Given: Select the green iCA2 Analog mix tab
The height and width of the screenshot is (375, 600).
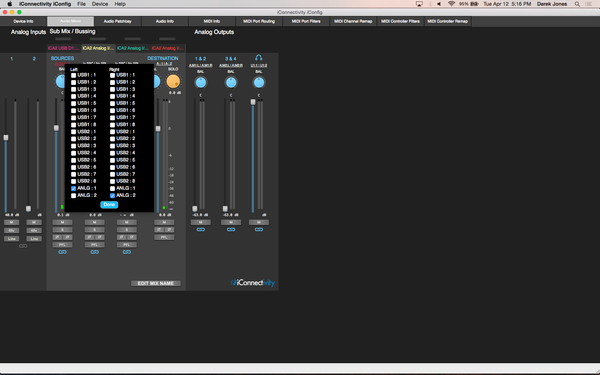Looking at the screenshot, I should 132,48.
